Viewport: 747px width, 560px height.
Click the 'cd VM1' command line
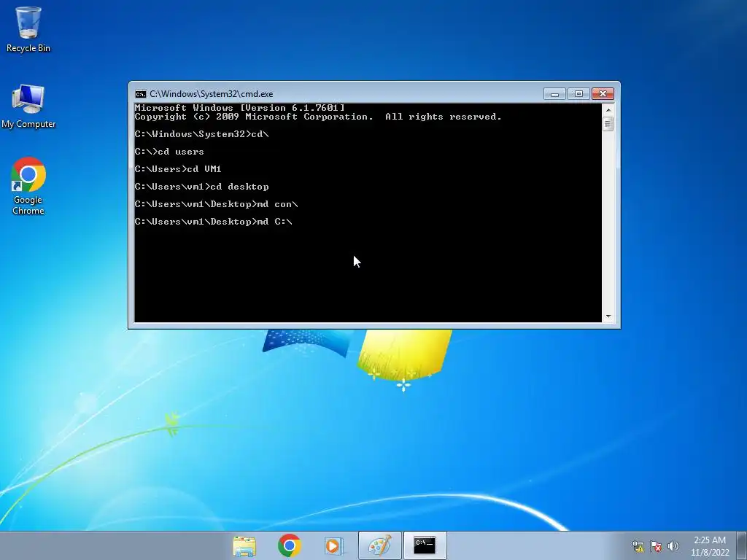(x=178, y=169)
